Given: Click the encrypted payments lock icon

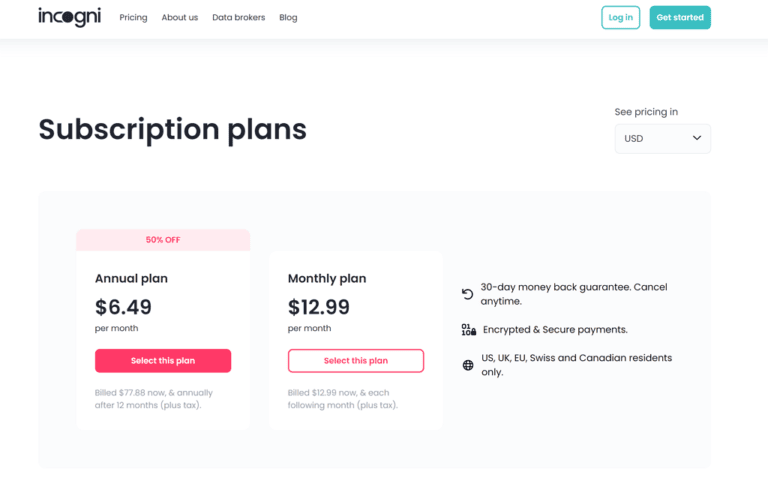Looking at the screenshot, I should point(468,329).
